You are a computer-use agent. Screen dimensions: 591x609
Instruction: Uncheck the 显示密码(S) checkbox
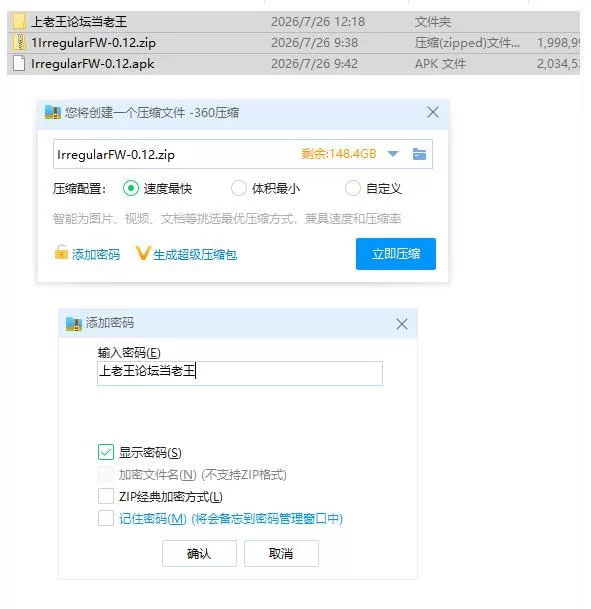coord(106,452)
